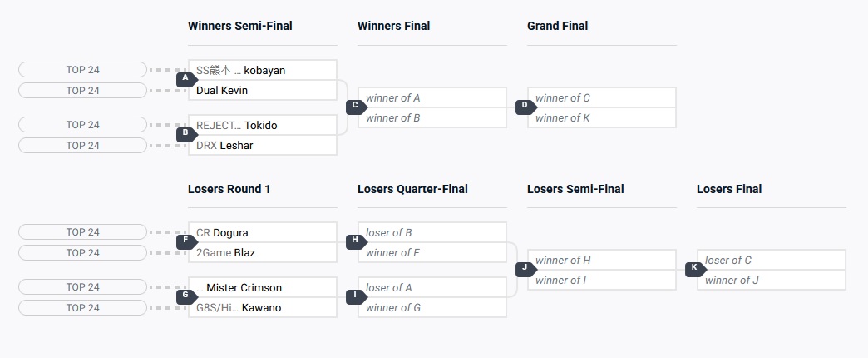Click the TOP 24 pill beside kobayan

[82, 70]
